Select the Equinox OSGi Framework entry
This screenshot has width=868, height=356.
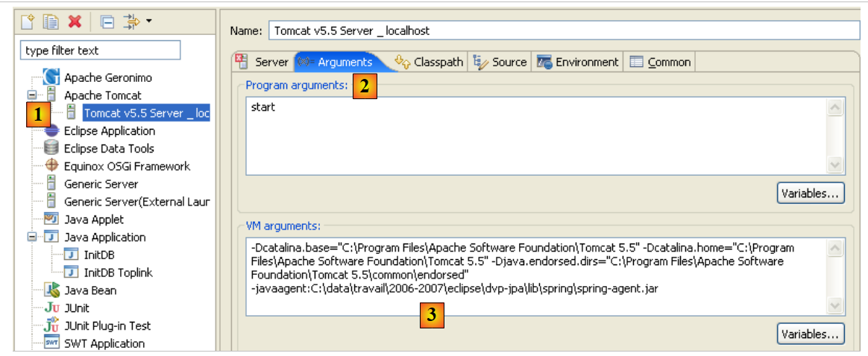(127, 166)
